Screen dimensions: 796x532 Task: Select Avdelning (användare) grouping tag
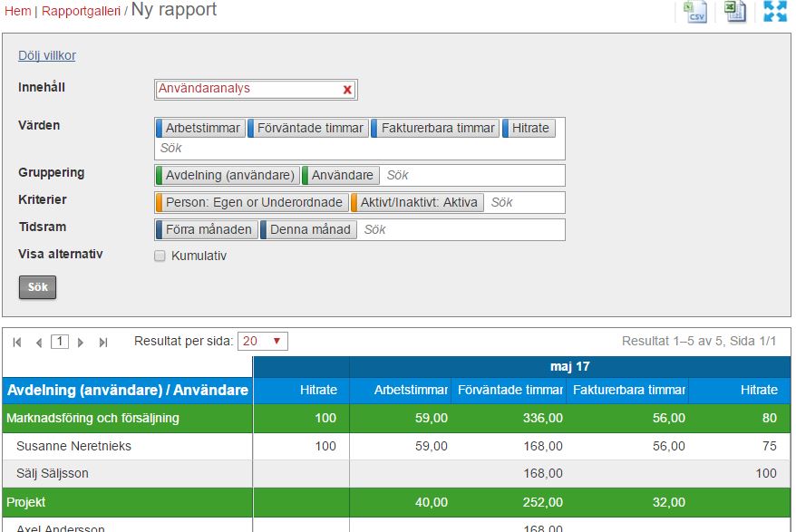pos(228,175)
